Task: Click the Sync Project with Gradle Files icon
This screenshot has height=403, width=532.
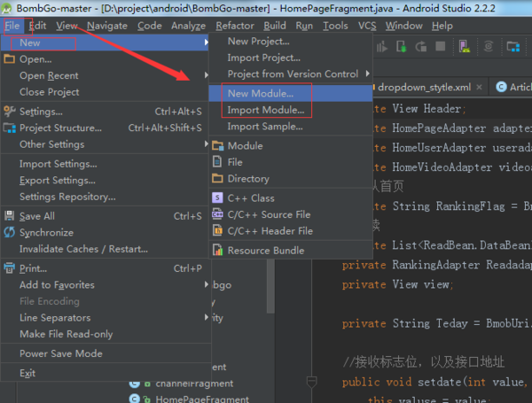Action: pyautogui.click(x=489, y=46)
